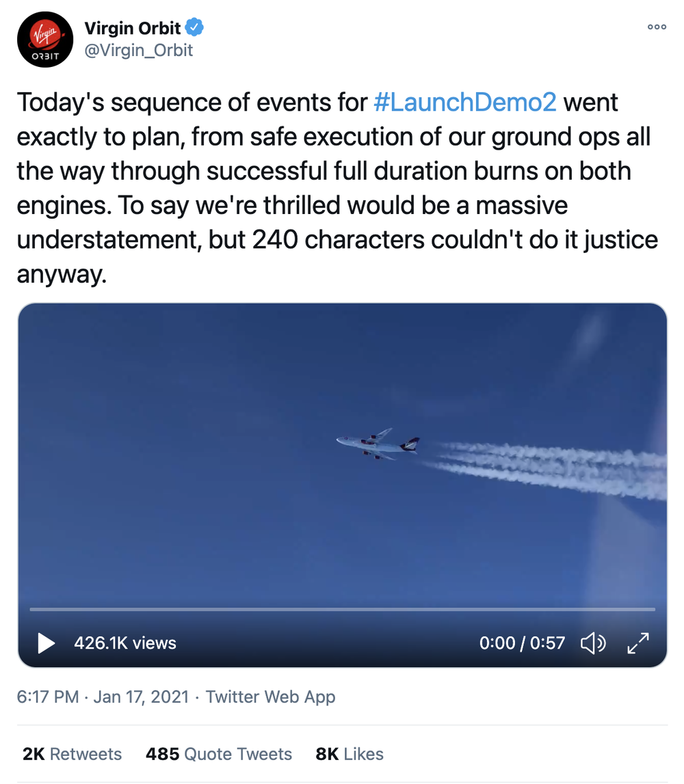The image size is (684, 784).
Task: View the 2K Retweets list
Action: [73, 754]
